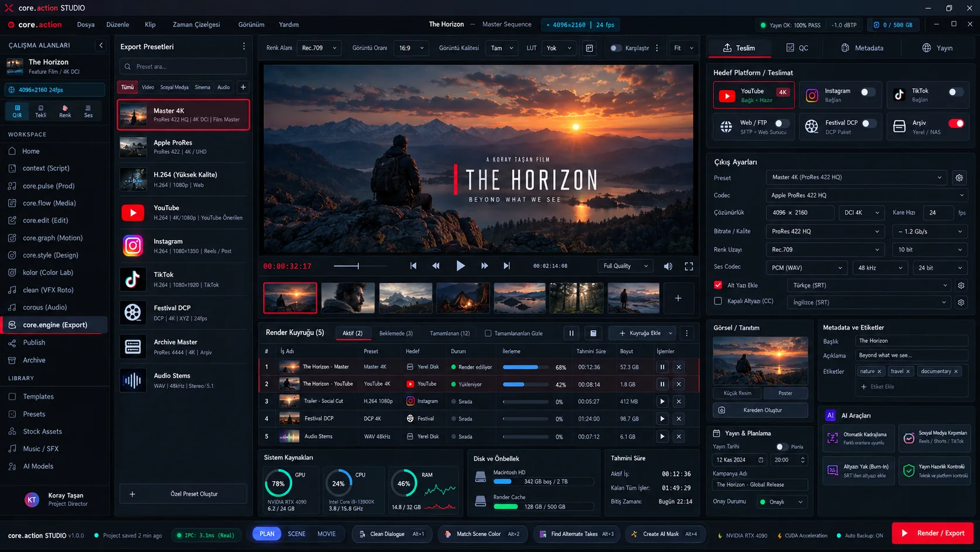Remove Festival DCP job from queue
This screenshot has height=552, width=980.
(679, 419)
